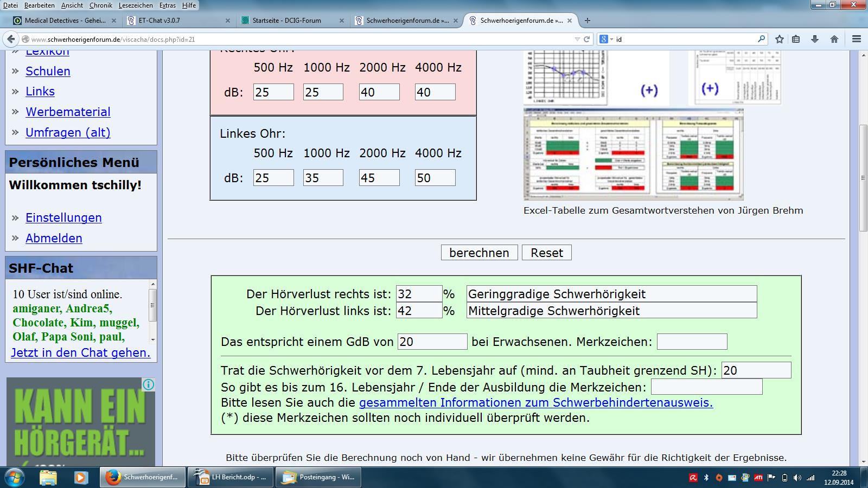Screen dimensions: 868x488
Task: Switch to the Startseite - DCIG-Forum tab
Action: click(x=287, y=21)
